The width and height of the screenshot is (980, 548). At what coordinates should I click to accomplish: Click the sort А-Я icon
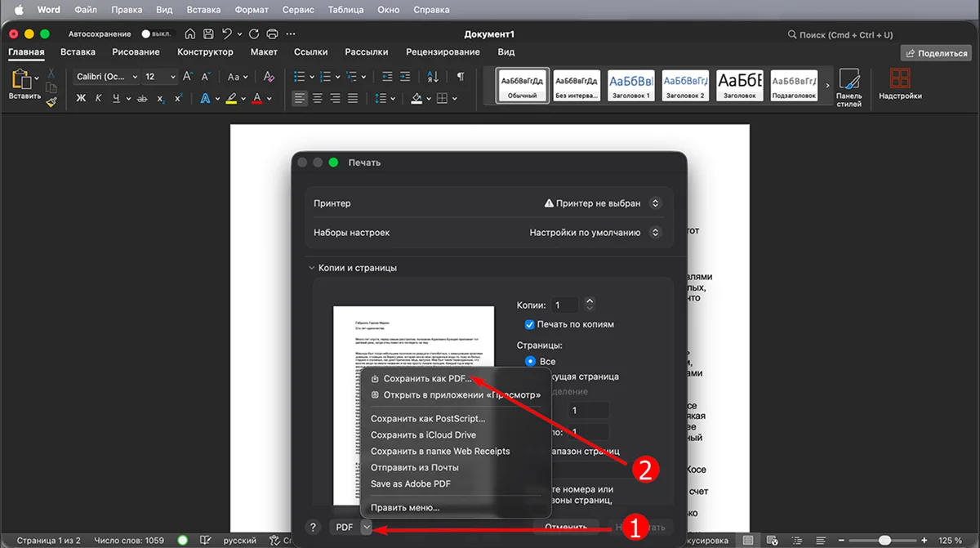433,76
